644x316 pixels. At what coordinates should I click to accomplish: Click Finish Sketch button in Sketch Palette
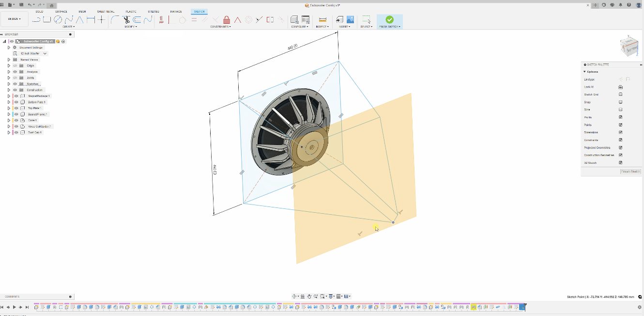[630, 172]
